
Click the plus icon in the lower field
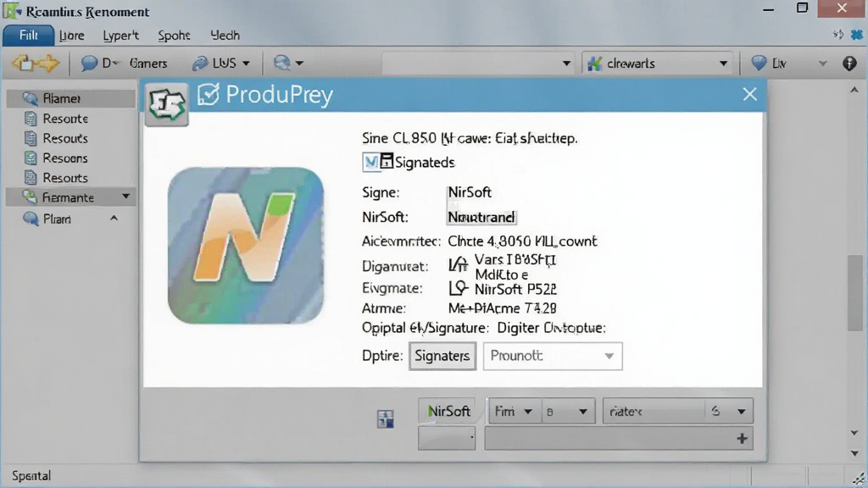point(743,439)
